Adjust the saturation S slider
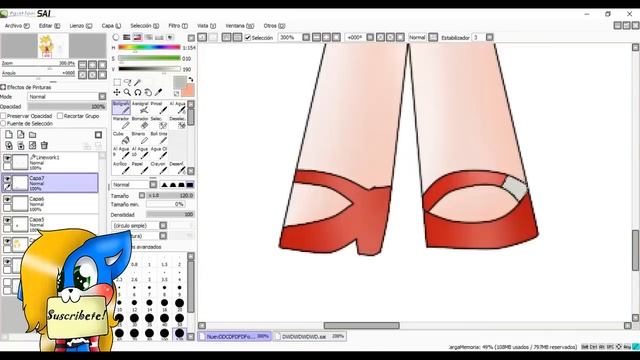The image size is (640, 360). (x=149, y=58)
